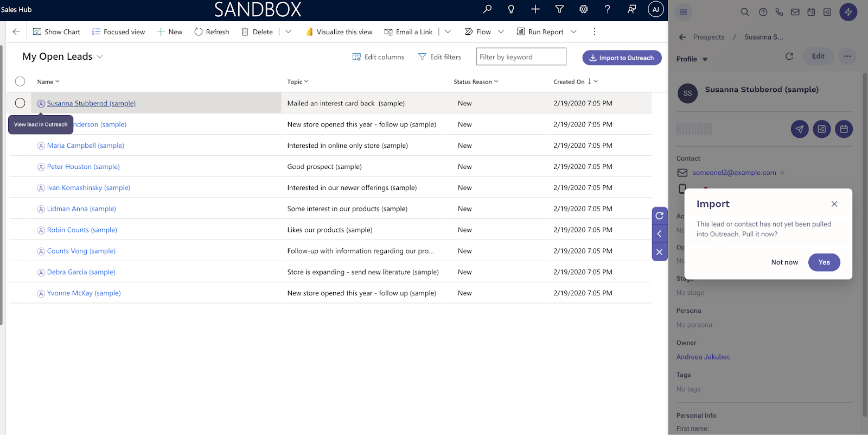
Task: Click the Outreach icon beside Debra Garcia
Action: click(41, 272)
